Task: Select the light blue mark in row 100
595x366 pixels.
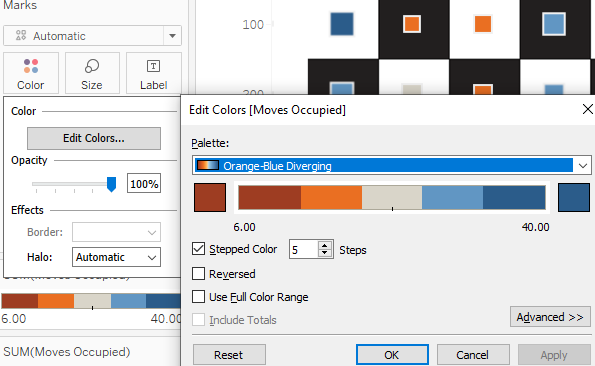Action: pyautogui.click(x=554, y=24)
